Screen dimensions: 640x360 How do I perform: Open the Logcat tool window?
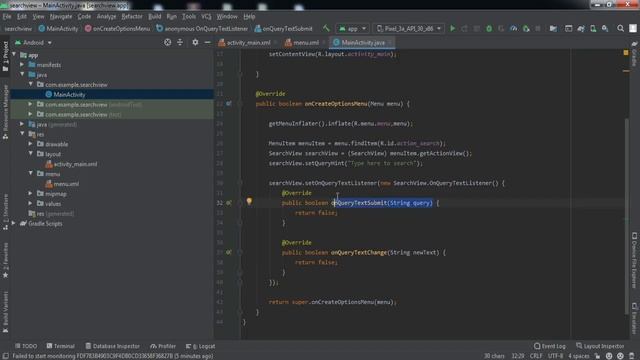click(200, 346)
